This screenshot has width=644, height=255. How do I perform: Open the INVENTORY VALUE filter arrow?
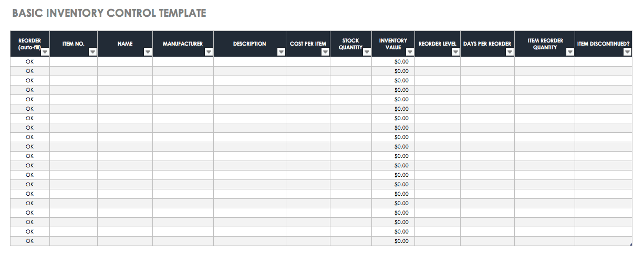pyautogui.click(x=410, y=51)
